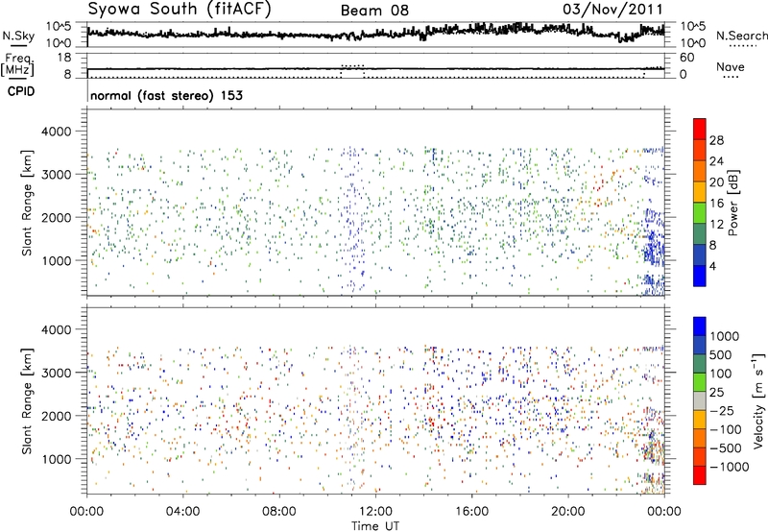Image resolution: width=768 pixels, height=532 pixels.
Task: Pick the Velocity segment between -500 and -100
Action: pyautogui.click(x=700, y=438)
